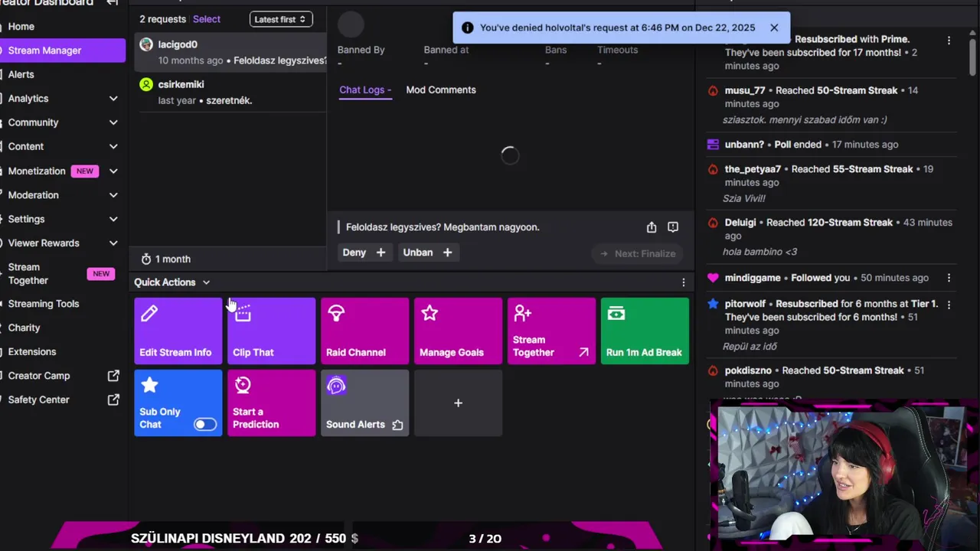Open Sound Alerts extension tile

(x=364, y=403)
